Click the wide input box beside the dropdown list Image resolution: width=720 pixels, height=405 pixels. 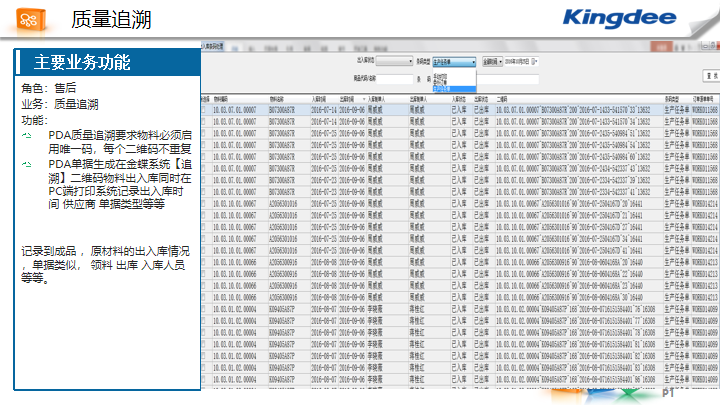(x=507, y=79)
